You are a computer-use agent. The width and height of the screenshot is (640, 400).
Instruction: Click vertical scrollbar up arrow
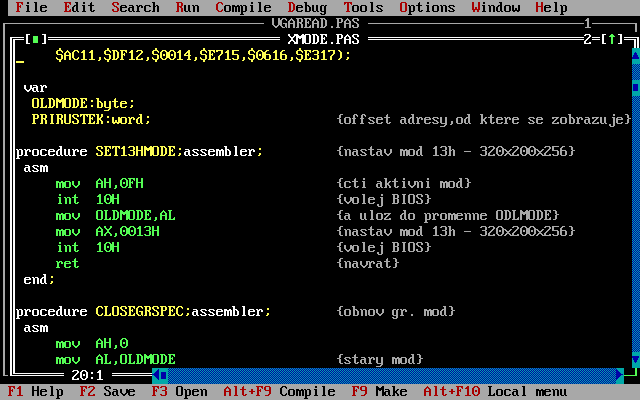coord(636,56)
